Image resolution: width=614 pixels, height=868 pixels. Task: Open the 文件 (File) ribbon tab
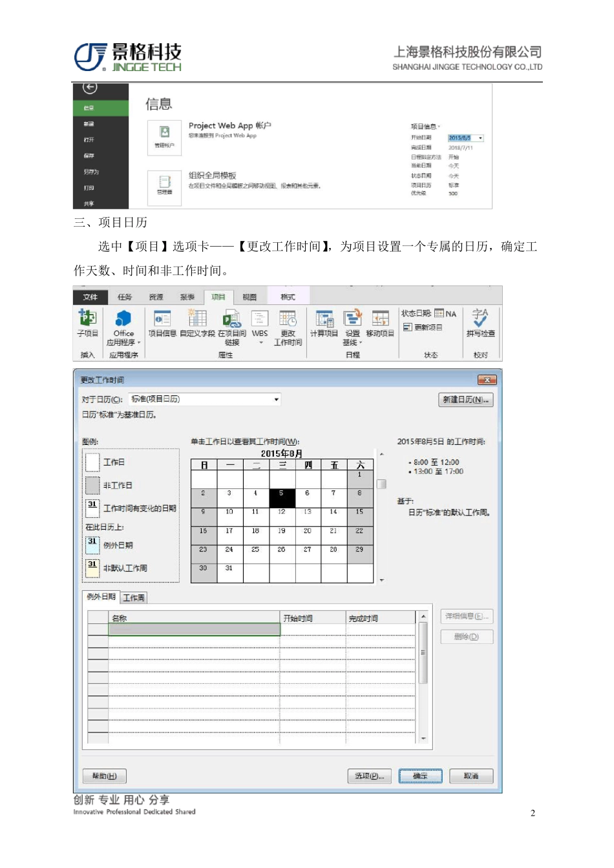pyautogui.click(x=90, y=297)
